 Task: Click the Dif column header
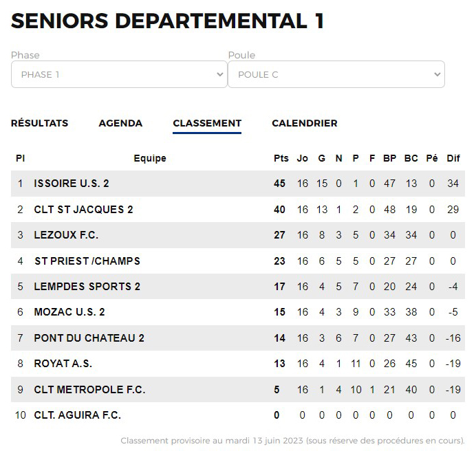point(453,158)
